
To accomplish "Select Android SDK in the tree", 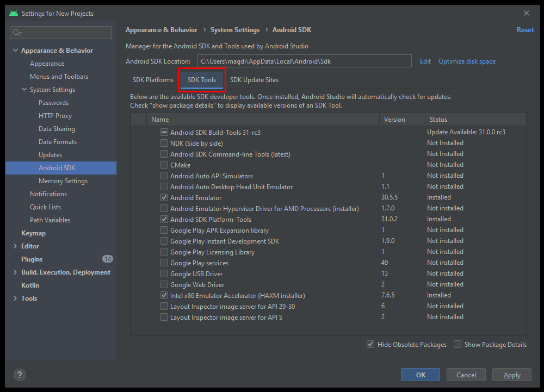I will click(x=61, y=168).
